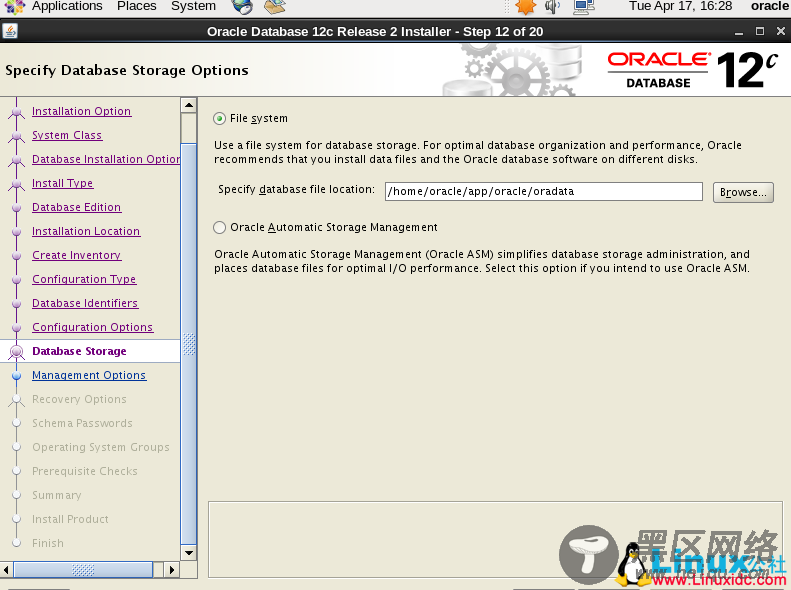The image size is (791, 590).
Task: Click the bullet beside Configuration Options
Action: pyautogui.click(x=17, y=328)
